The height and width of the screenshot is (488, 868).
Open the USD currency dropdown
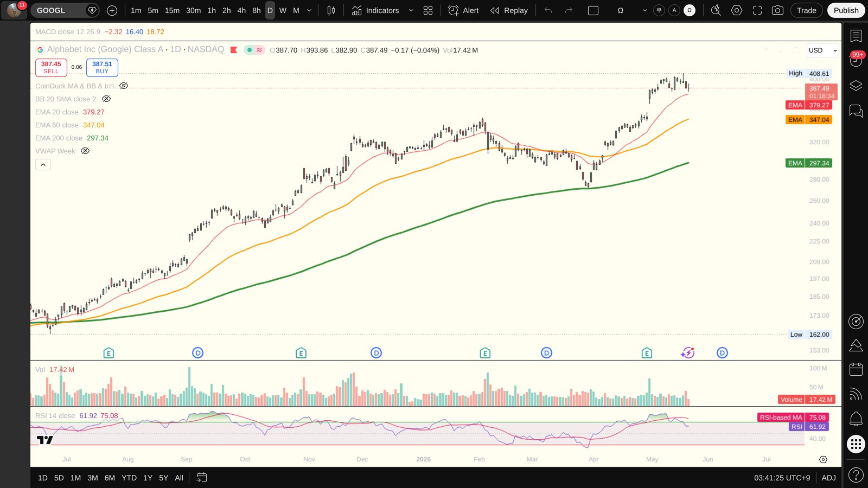point(823,50)
